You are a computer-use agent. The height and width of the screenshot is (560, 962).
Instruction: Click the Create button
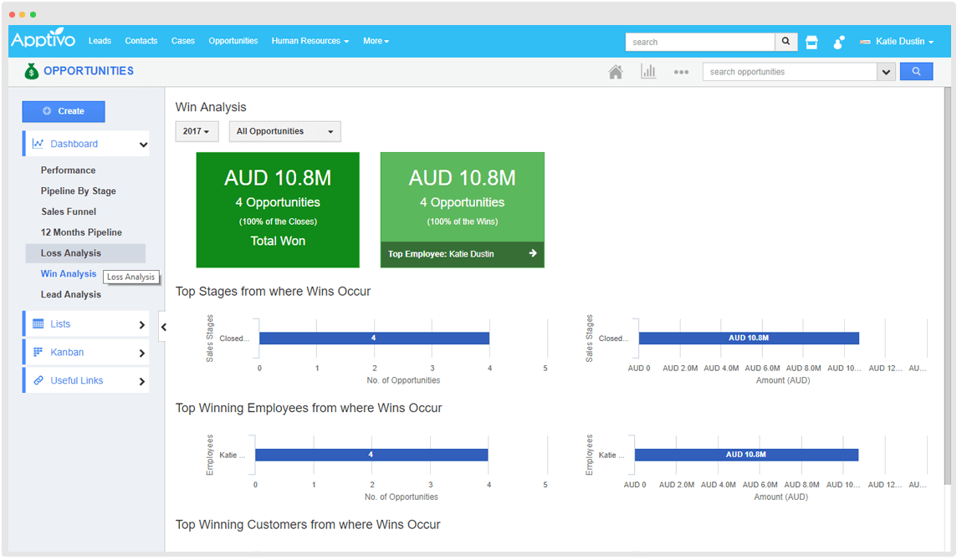[64, 111]
